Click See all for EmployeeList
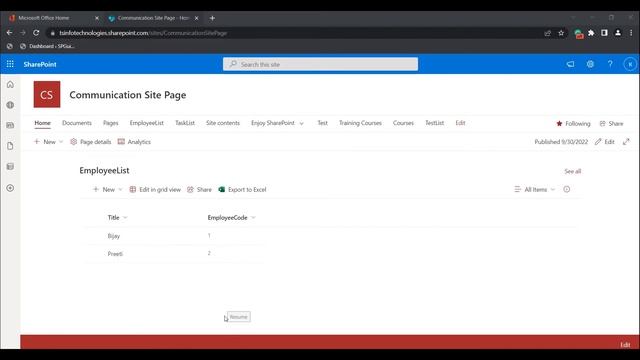Screen dimensions: 640x360 click(x=573, y=171)
